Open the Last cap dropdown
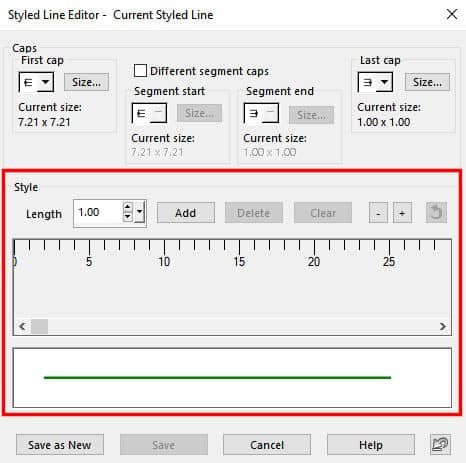Viewport: 466px width, 463px height. (375, 82)
